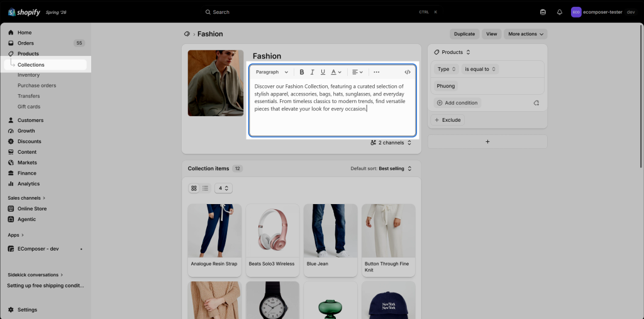The width and height of the screenshot is (644, 319).
Task: Open the Paragraph style dropdown
Action: 272,72
